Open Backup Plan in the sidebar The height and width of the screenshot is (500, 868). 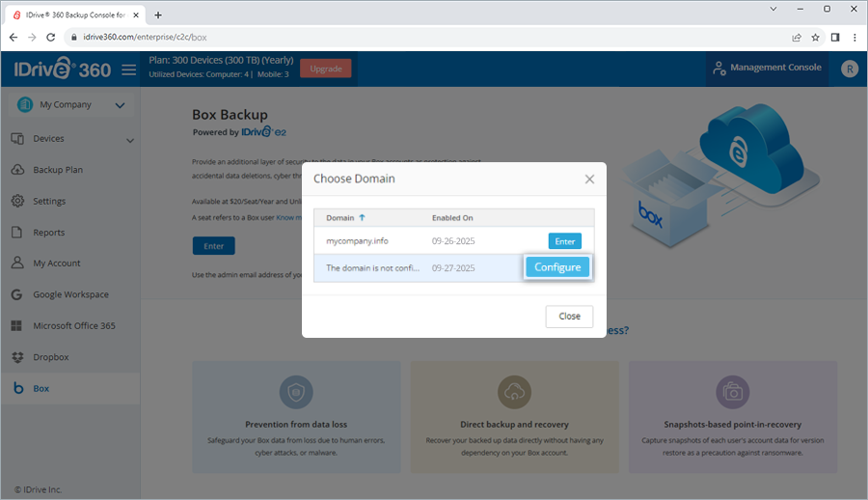(58, 170)
